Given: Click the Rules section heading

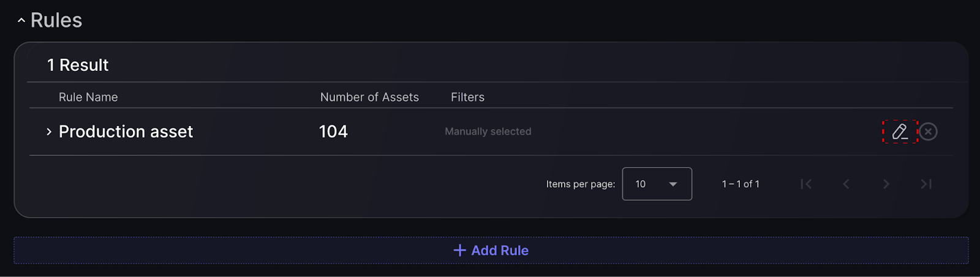Looking at the screenshot, I should [x=56, y=21].
